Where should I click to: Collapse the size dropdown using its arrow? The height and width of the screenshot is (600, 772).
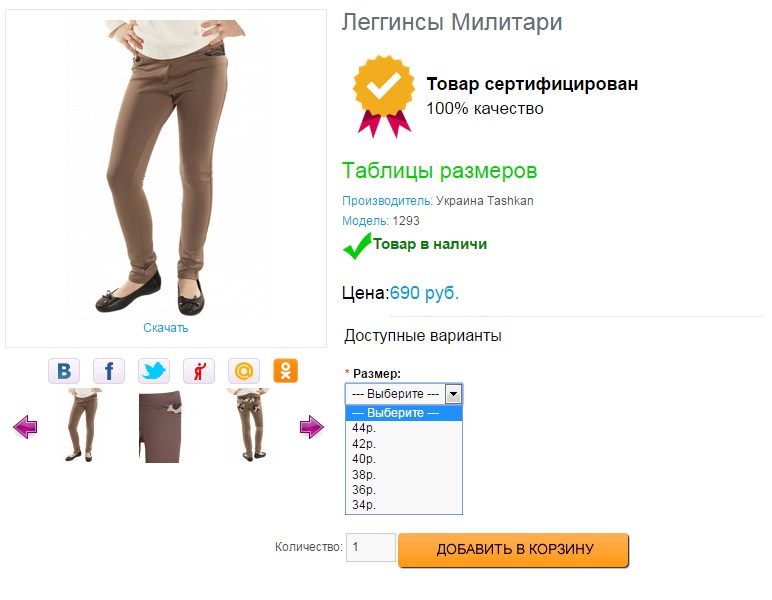coord(453,394)
